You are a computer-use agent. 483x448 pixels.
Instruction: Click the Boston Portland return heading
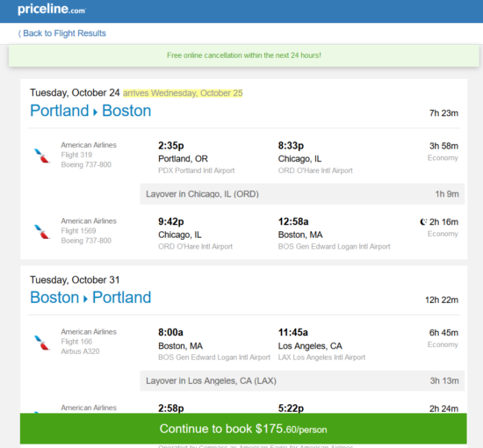coord(90,297)
